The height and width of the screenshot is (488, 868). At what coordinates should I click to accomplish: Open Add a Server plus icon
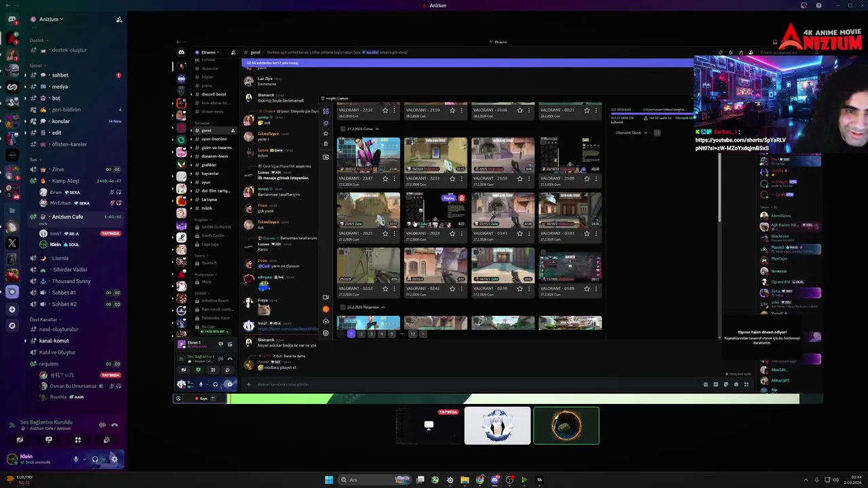click(x=12, y=309)
